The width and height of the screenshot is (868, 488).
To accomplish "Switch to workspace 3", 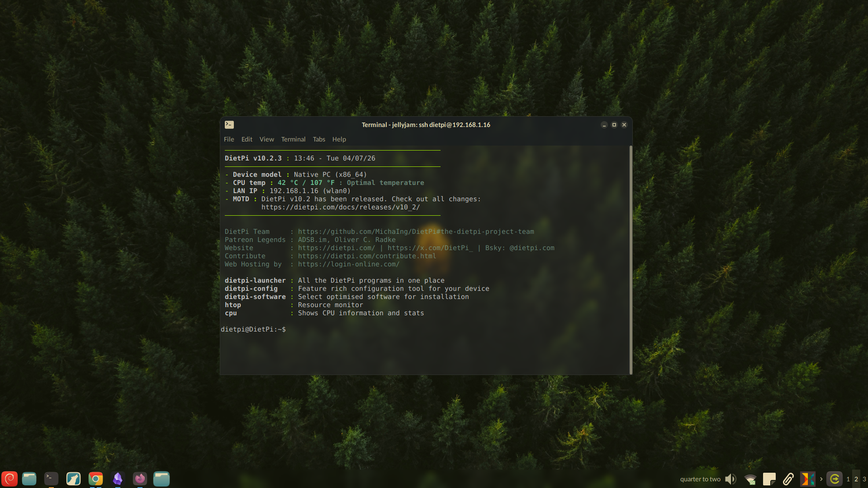I will [865, 479].
